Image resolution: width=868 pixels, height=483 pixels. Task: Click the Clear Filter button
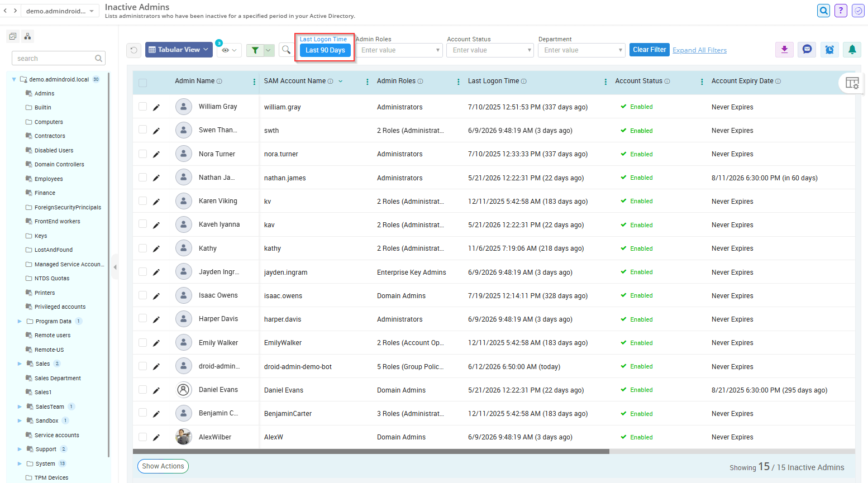(650, 50)
